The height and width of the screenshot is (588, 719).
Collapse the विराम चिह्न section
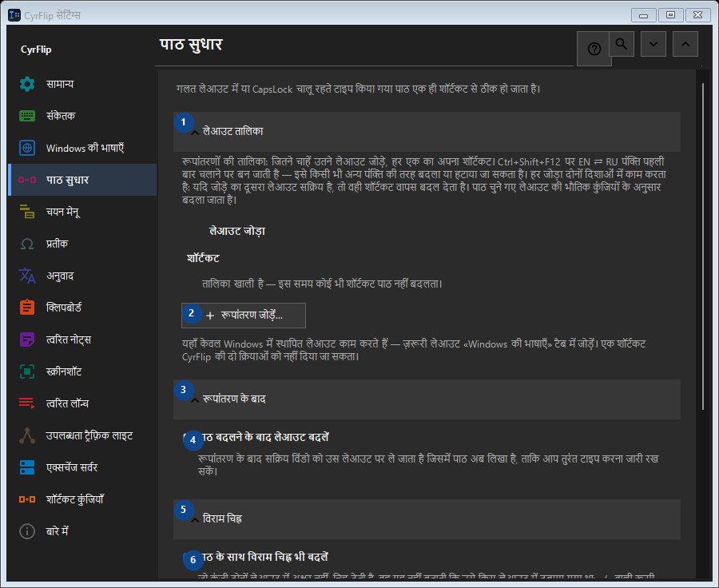(427, 519)
